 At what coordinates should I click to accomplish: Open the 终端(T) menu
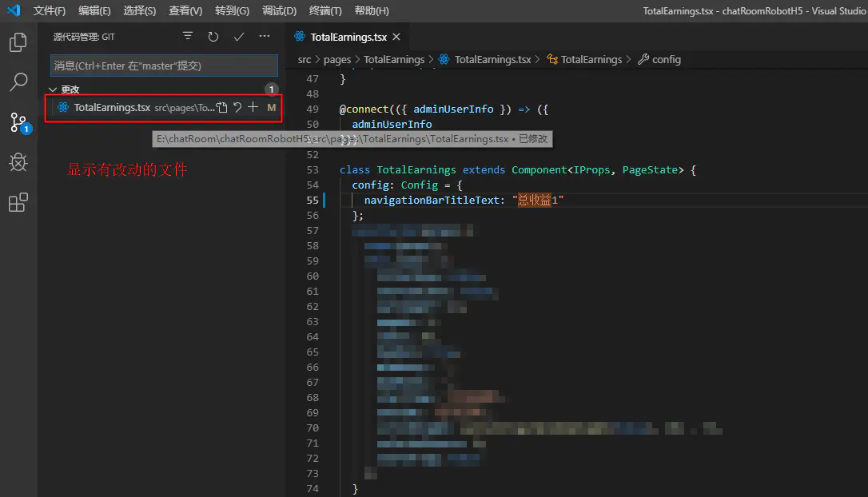tap(325, 10)
